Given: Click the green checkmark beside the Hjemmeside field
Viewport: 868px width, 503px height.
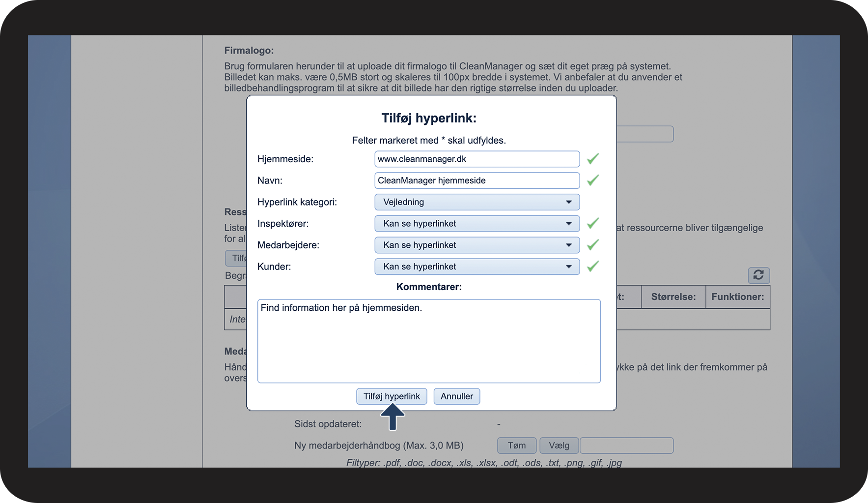Looking at the screenshot, I should pos(593,159).
